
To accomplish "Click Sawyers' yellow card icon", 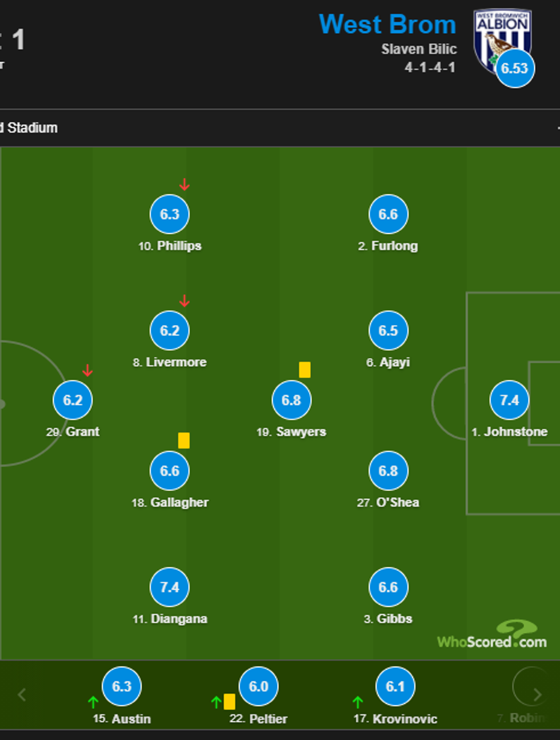I will 305,370.
